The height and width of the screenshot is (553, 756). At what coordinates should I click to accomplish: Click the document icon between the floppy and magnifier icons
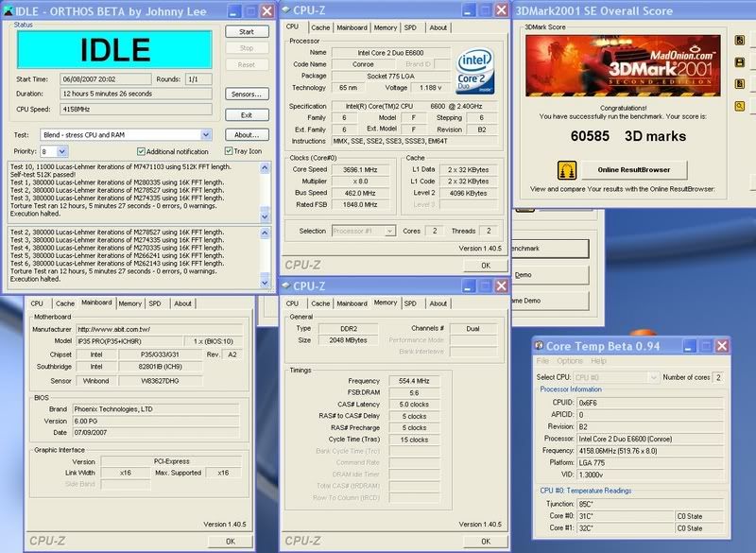click(740, 84)
